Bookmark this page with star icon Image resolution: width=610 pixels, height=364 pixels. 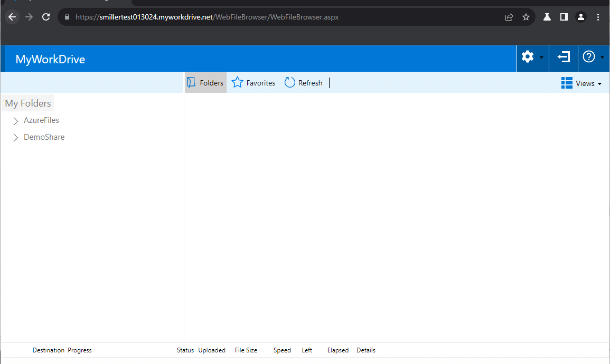pos(526,17)
